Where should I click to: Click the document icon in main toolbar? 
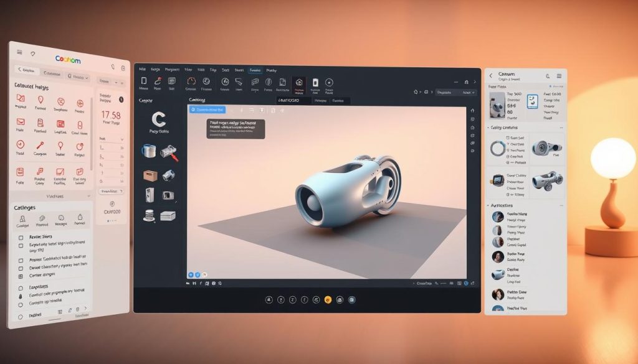(x=282, y=82)
